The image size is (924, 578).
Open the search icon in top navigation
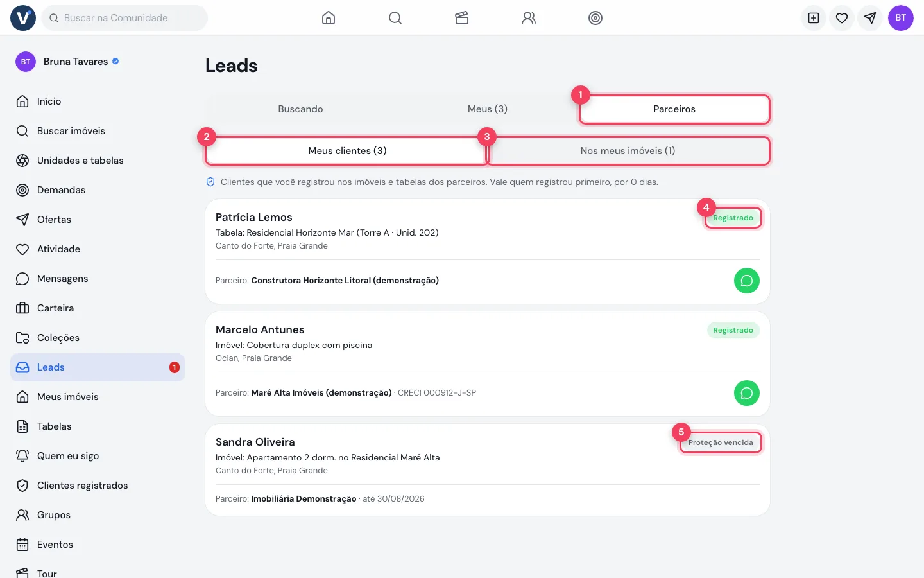tap(395, 18)
